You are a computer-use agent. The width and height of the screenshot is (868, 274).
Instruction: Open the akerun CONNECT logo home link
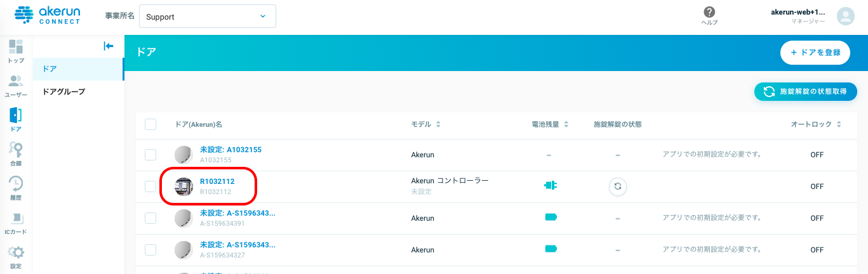coord(48,15)
